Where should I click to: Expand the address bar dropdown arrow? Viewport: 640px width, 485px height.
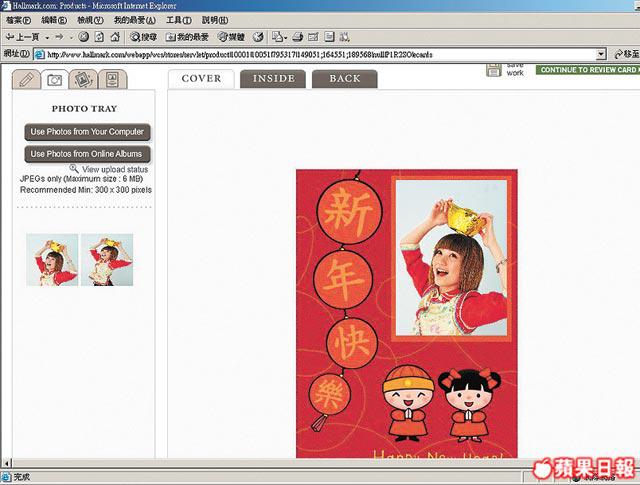[x=601, y=54]
